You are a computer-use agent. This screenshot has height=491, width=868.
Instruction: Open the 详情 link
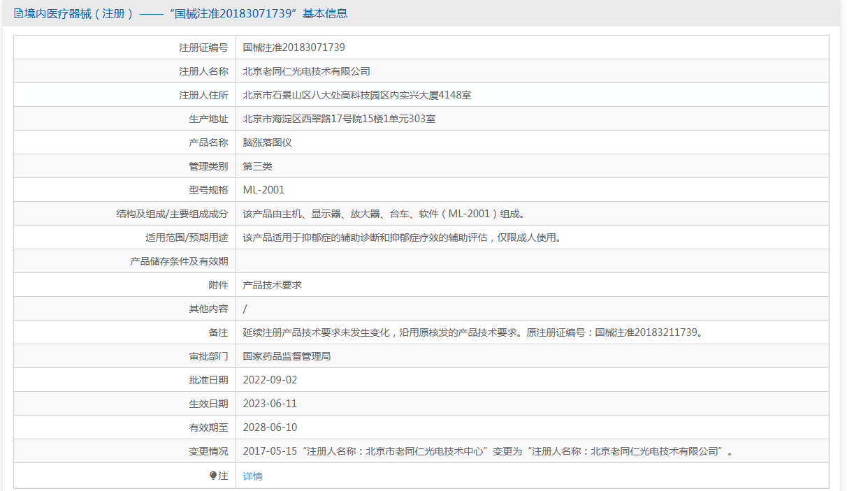(253, 476)
